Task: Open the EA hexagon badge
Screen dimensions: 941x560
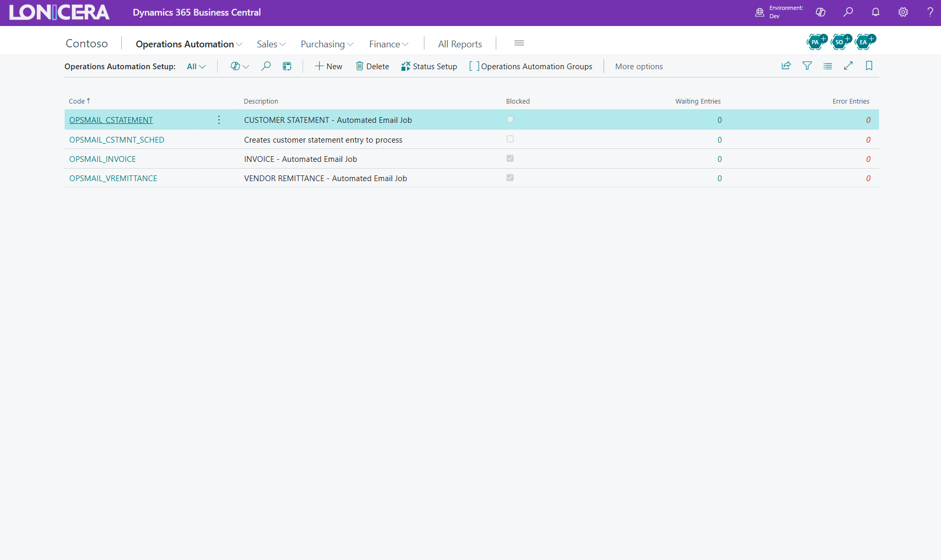Action: (x=865, y=41)
